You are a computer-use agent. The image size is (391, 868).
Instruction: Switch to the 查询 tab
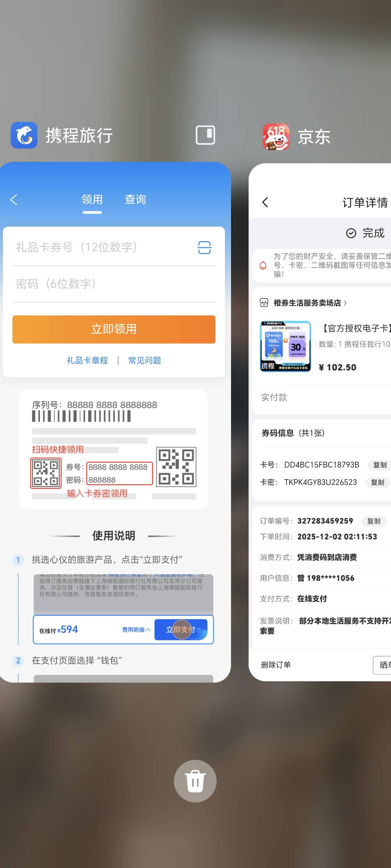point(135,199)
